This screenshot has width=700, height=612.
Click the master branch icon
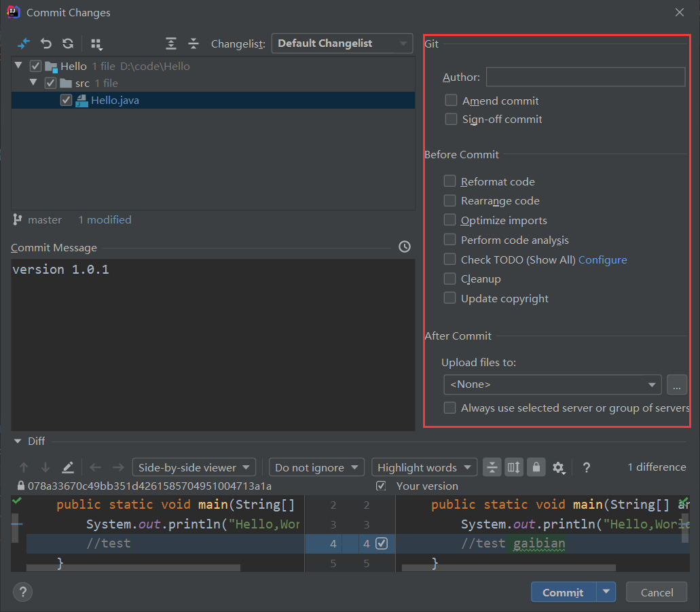coord(18,219)
